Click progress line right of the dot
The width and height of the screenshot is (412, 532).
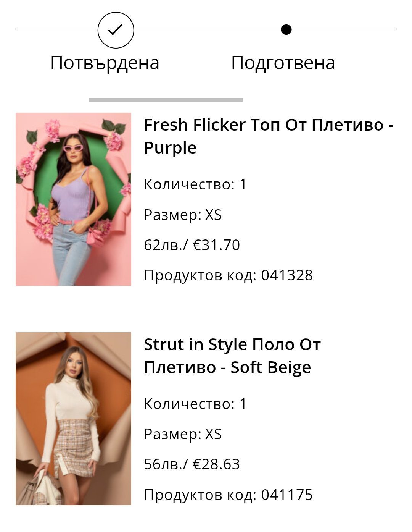tap(343, 29)
